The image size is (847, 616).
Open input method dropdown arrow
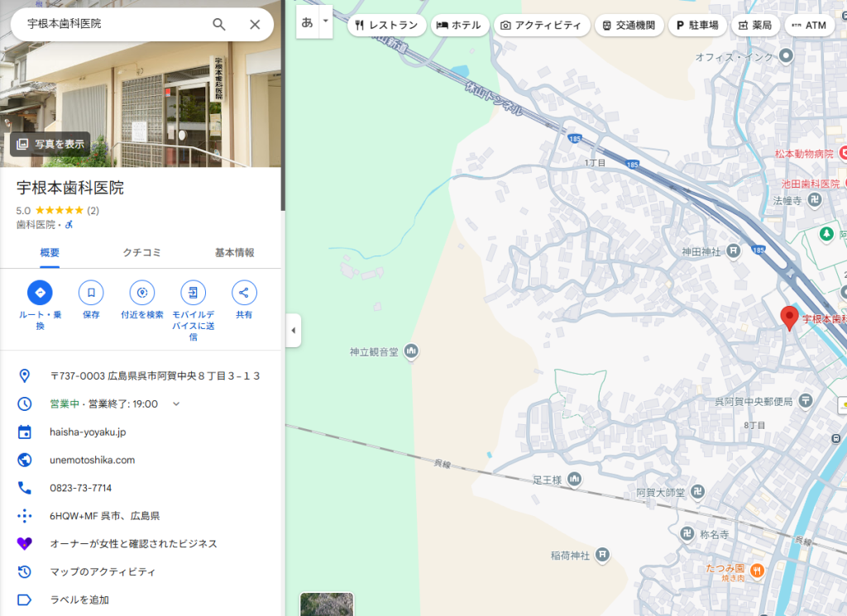[x=326, y=21]
